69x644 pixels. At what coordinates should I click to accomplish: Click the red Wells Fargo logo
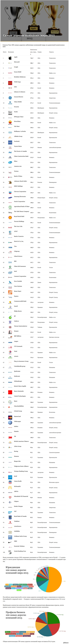[10, 83]
